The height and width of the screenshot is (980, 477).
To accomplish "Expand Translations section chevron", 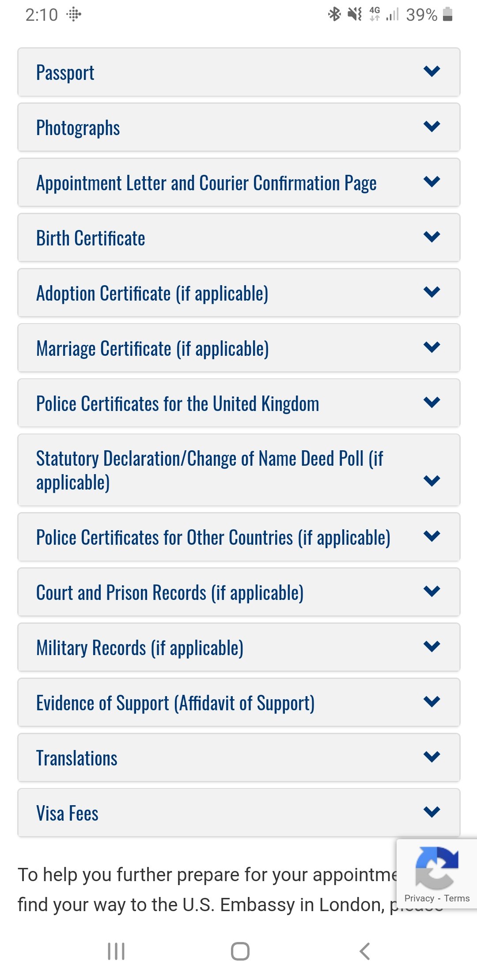I will tap(432, 757).
